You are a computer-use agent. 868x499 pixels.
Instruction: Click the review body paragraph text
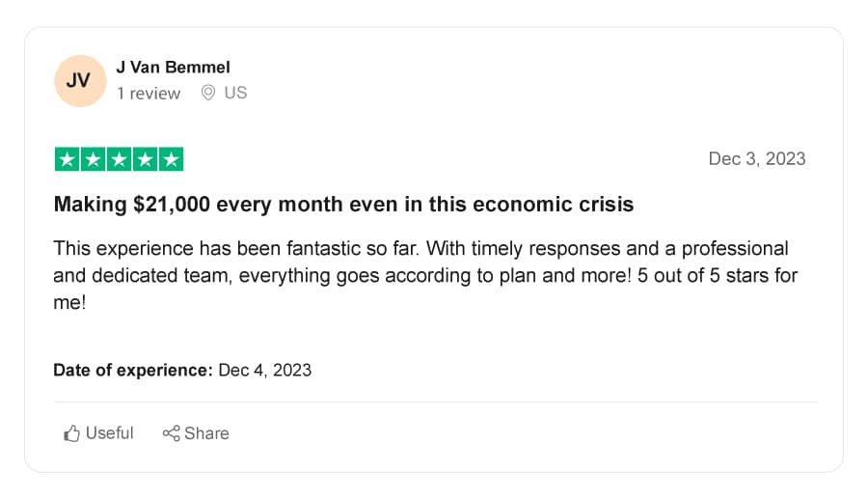[x=425, y=275]
